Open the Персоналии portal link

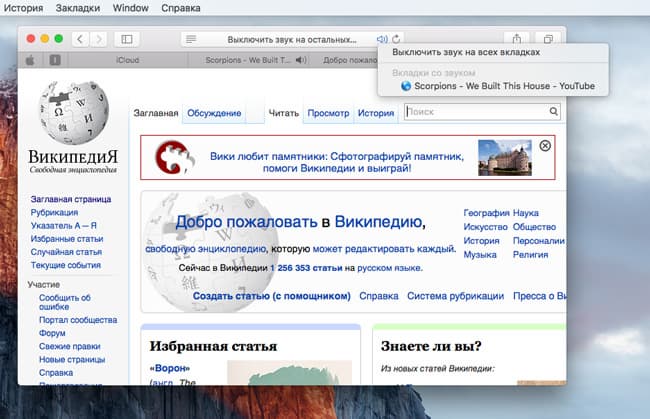pos(539,241)
